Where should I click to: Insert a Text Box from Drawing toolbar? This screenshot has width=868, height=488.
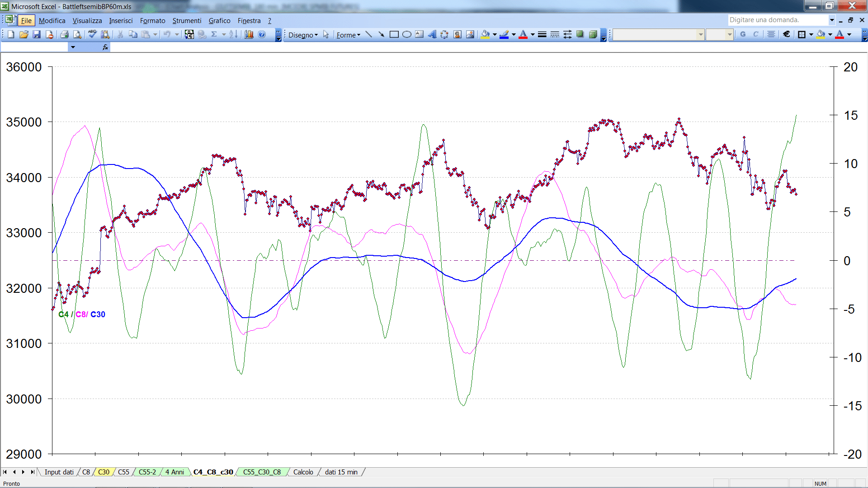(420, 34)
